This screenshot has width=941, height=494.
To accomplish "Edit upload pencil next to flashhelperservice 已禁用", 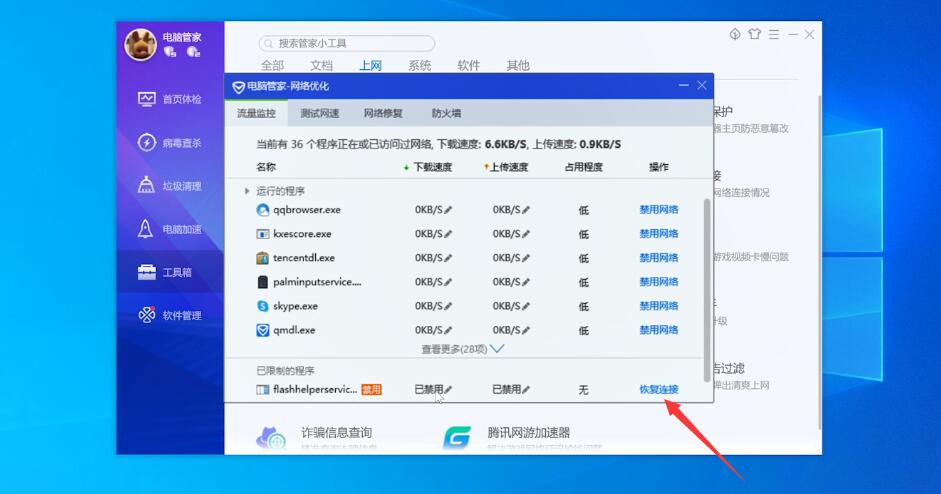I will point(526,390).
